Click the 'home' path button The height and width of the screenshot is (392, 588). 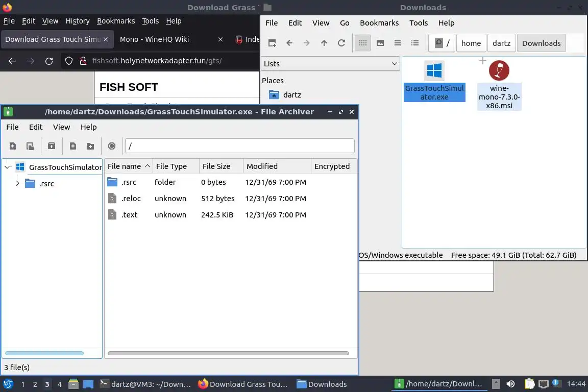[x=471, y=43]
